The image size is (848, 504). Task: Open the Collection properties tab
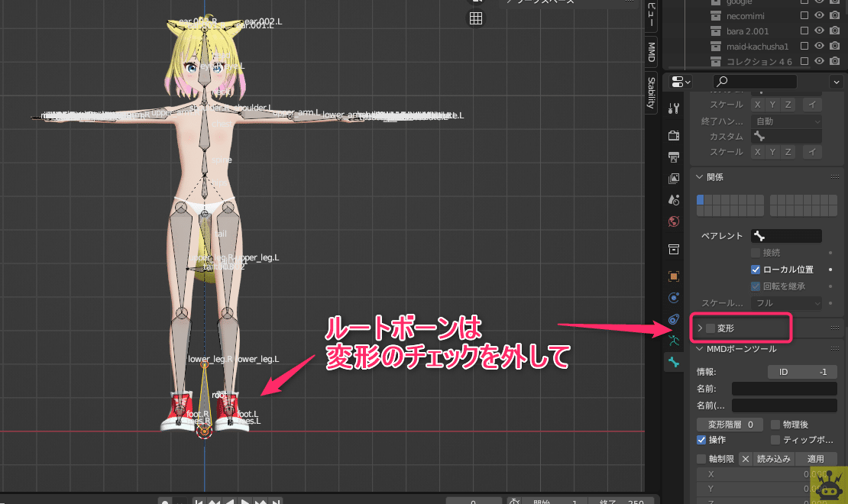coord(674,249)
